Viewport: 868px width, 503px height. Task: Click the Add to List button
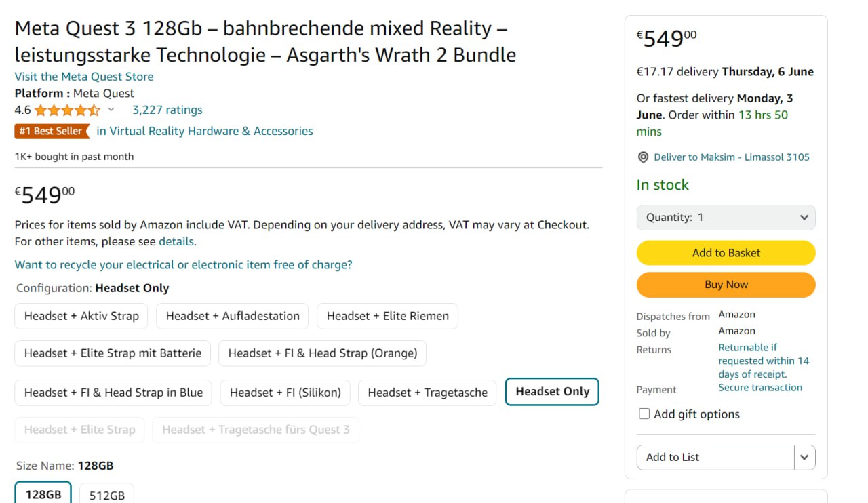[x=715, y=457]
